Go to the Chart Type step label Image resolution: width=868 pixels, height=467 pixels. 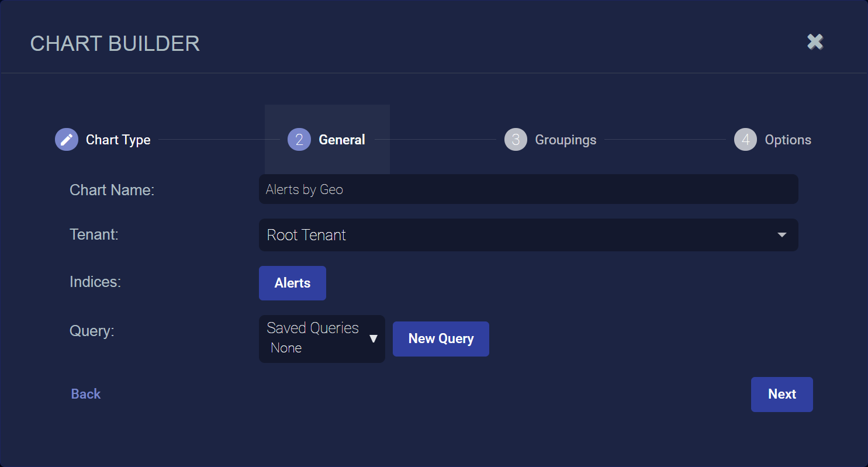[x=118, y=140]
